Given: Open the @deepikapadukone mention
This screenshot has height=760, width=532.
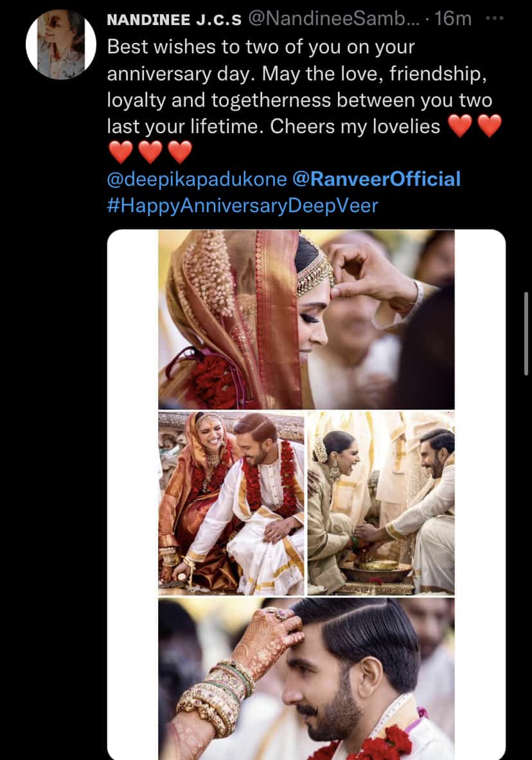Looking at the screenshot, I should pos(197,179).
